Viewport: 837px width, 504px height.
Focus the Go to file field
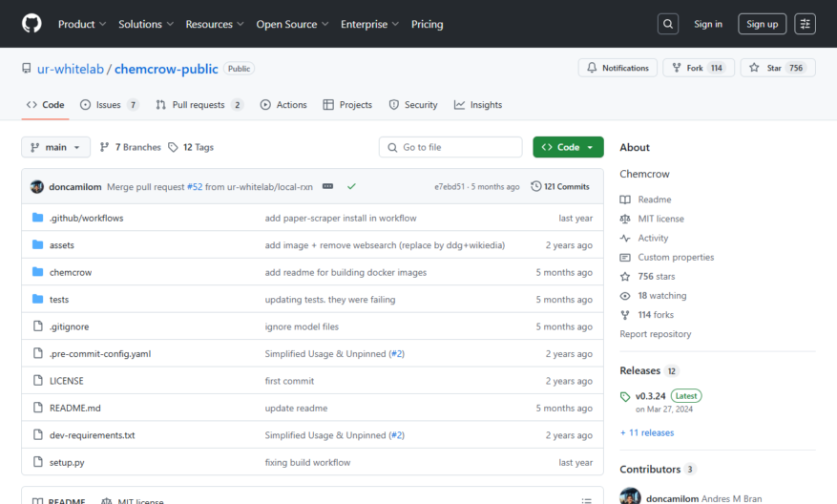[450, 147]
